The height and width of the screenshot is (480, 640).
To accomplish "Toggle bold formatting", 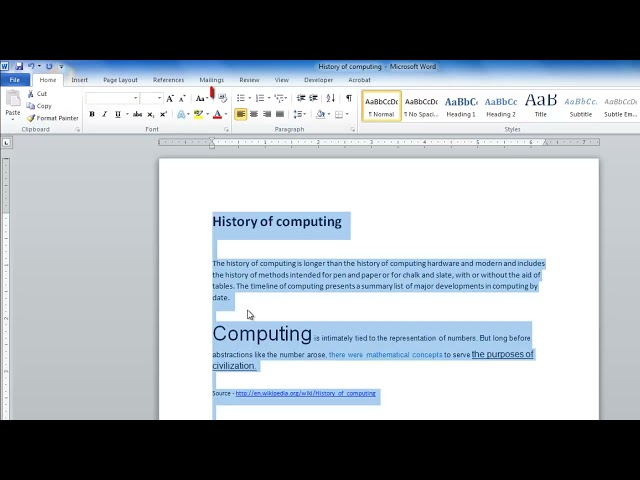I will click(92, 115).
